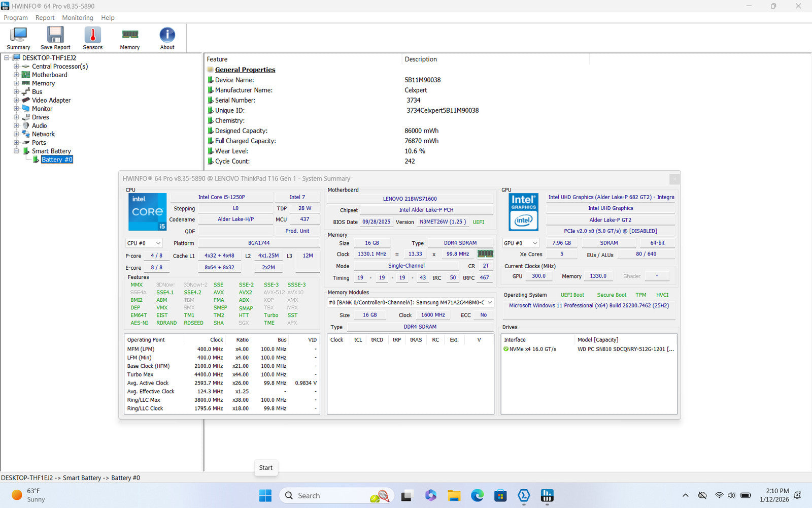Open the HWiNFO taskbar icon

pyautogui.click(x=547, y=495)
